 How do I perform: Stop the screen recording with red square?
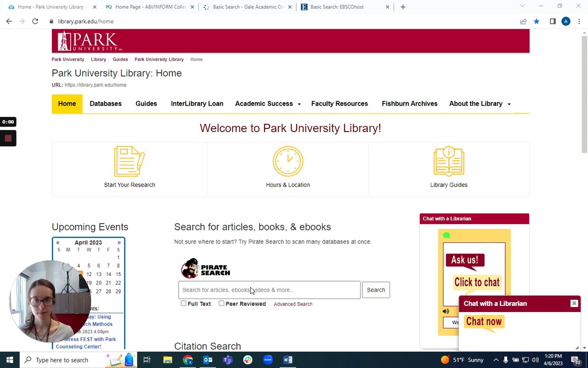(x=8, y=138)
